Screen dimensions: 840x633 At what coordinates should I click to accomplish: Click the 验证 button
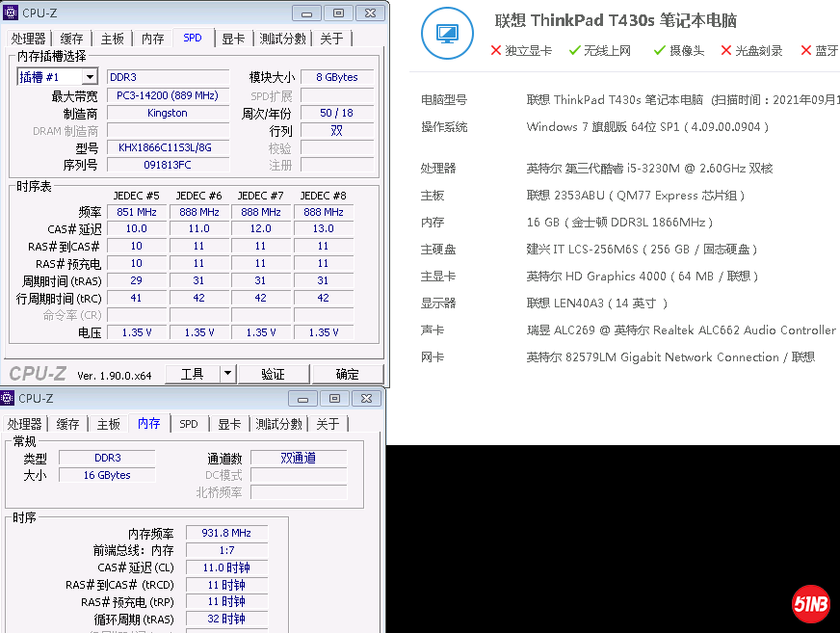click(x=274, y=374)
